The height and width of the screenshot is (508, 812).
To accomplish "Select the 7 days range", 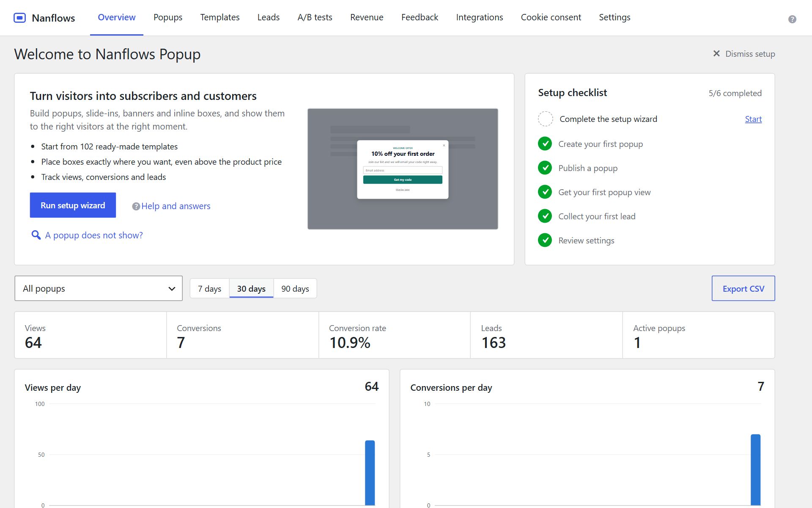I will [210, 288].
